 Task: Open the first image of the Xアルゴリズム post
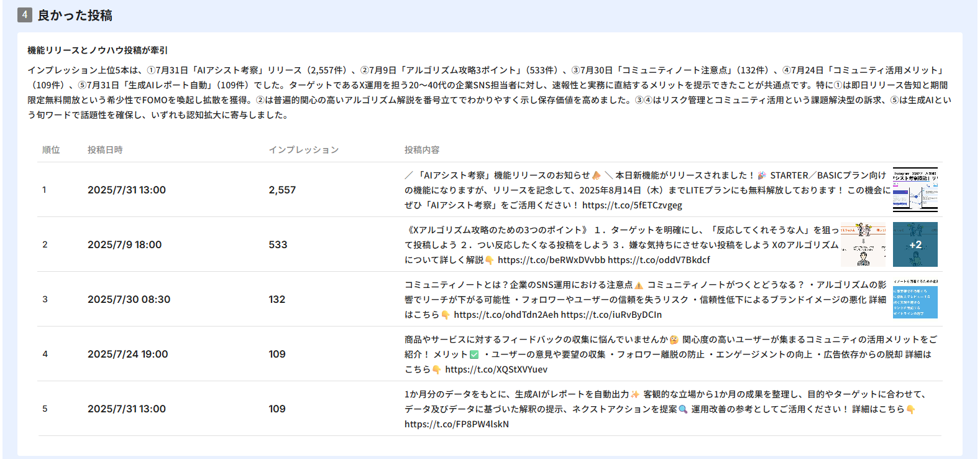pyautogui.click(x=863, y=244)
